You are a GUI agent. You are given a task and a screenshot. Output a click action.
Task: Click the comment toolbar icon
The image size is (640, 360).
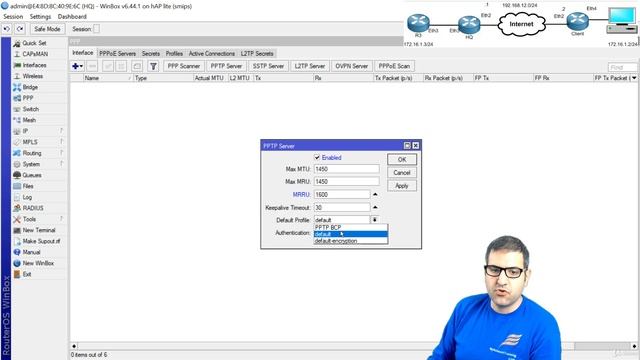[137, 66]
